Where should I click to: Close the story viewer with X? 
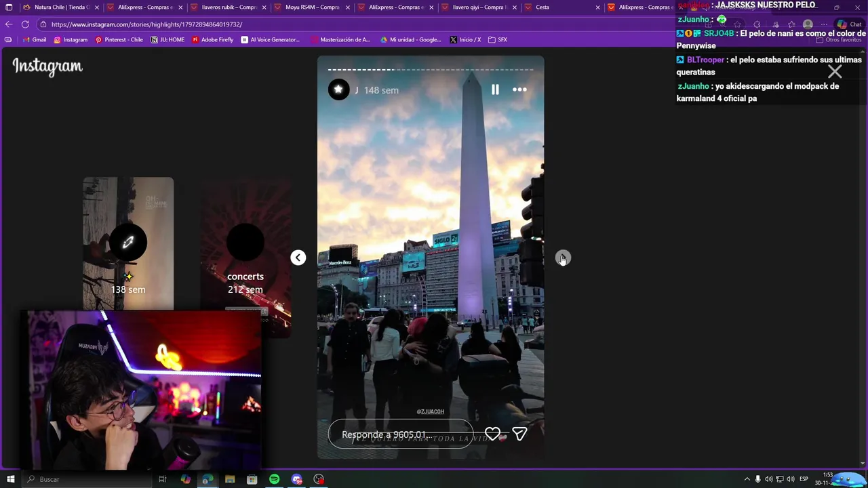click(x=835, y=71)
